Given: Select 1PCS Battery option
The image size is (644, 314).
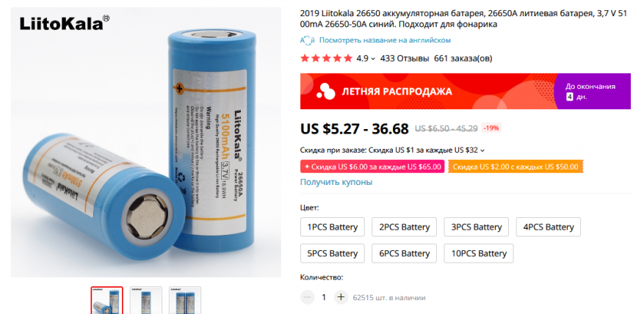Looking at the screenshot, I should point(332,227).
